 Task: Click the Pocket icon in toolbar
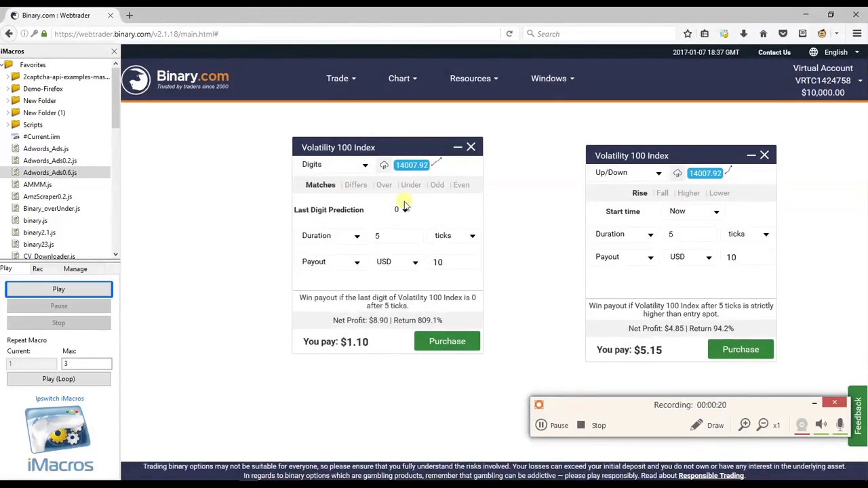coord(783,34)
